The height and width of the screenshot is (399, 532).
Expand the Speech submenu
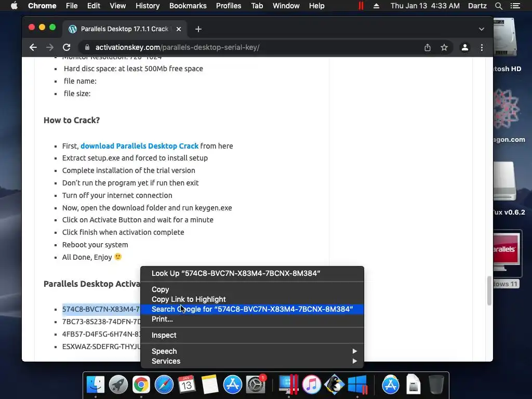[252, 351]
